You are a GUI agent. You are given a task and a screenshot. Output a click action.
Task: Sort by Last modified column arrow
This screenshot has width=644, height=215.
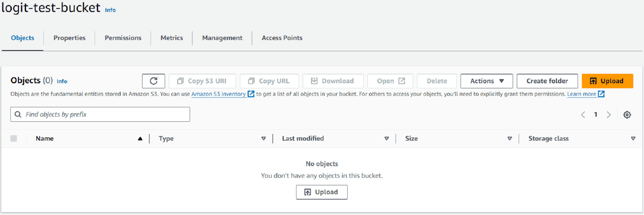[387, 138]
